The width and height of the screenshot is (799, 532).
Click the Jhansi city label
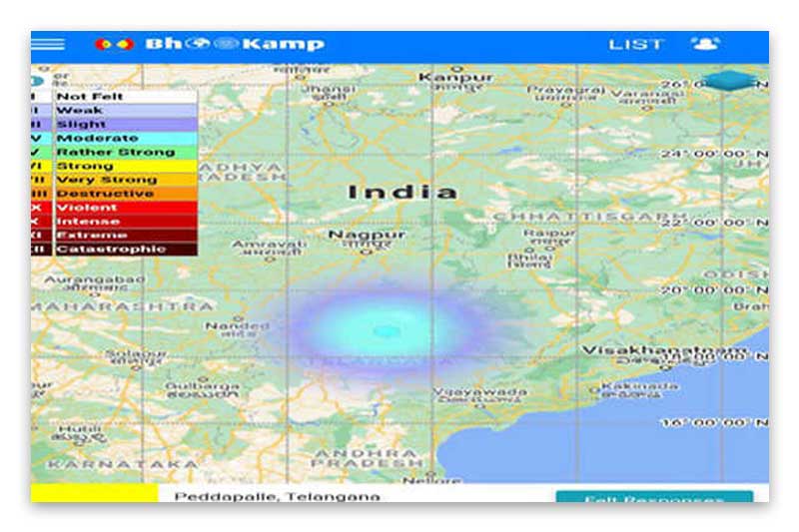[x=329, y=89]
